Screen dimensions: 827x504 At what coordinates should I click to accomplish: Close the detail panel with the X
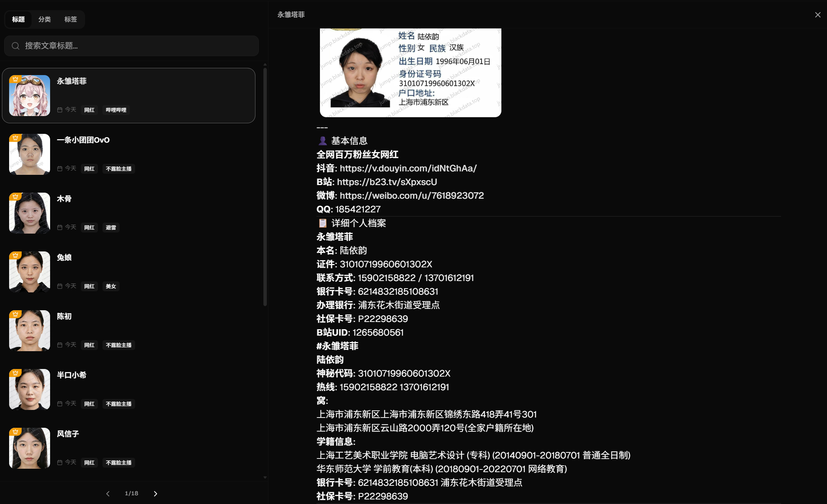click(x=818, y=15)
